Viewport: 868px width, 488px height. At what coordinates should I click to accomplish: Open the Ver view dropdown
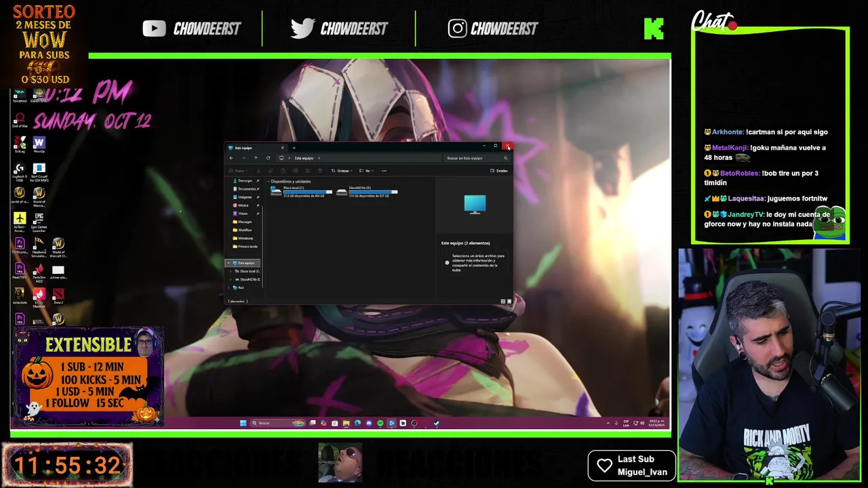click(367, 171)
